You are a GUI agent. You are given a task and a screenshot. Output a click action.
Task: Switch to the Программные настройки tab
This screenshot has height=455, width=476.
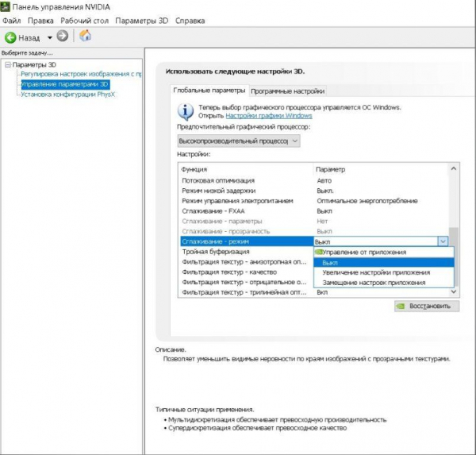coord(288,91)
